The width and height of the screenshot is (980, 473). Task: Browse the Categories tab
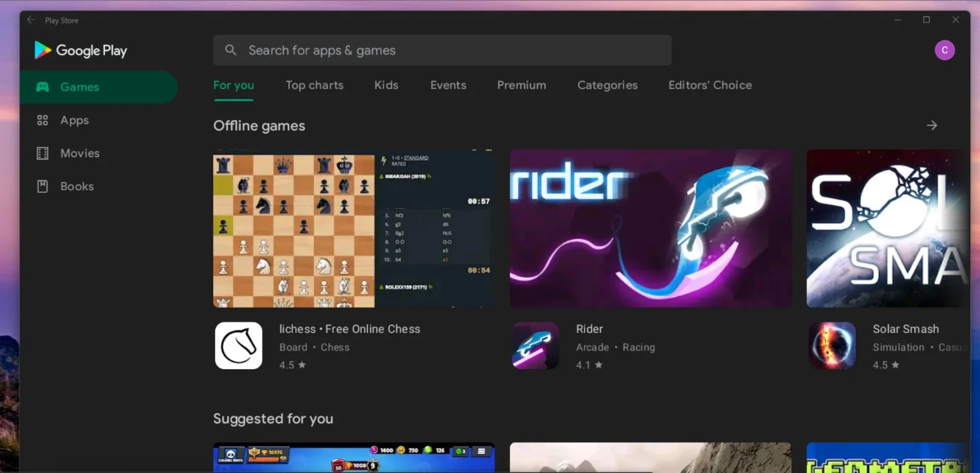pos(607,86)
